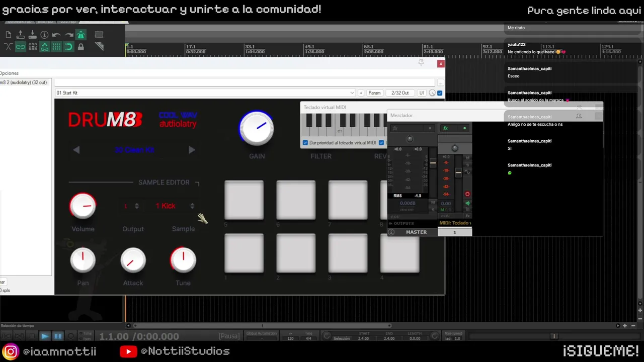Click the open project upload-arrow icon

coord(20,35)
